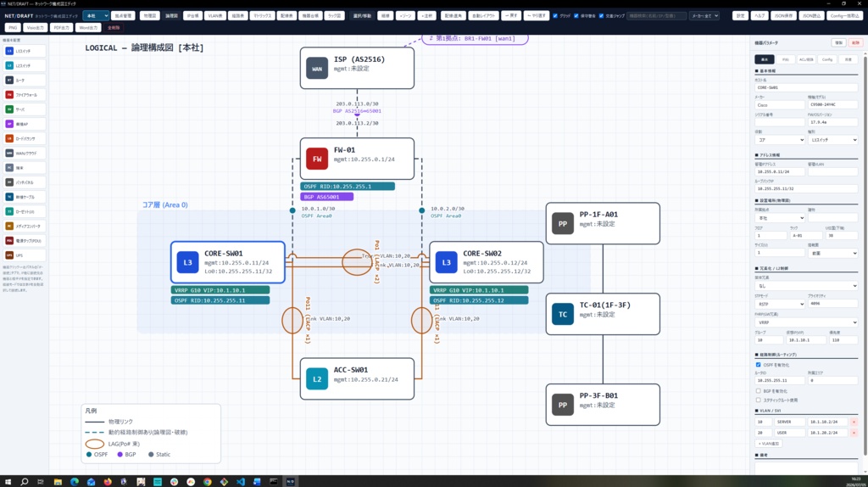Click the WAN icon on ISP node

pyautogui.click(x=317, y=69)
